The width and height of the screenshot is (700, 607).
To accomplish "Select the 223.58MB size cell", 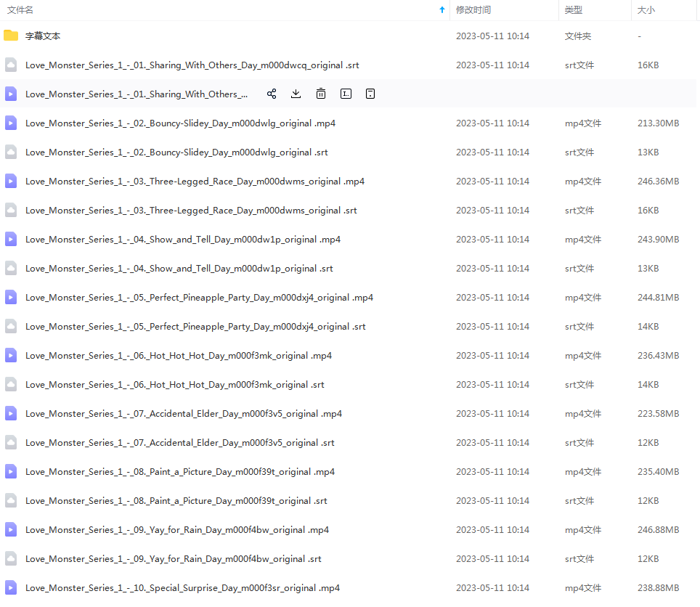I will pos(659,414).
